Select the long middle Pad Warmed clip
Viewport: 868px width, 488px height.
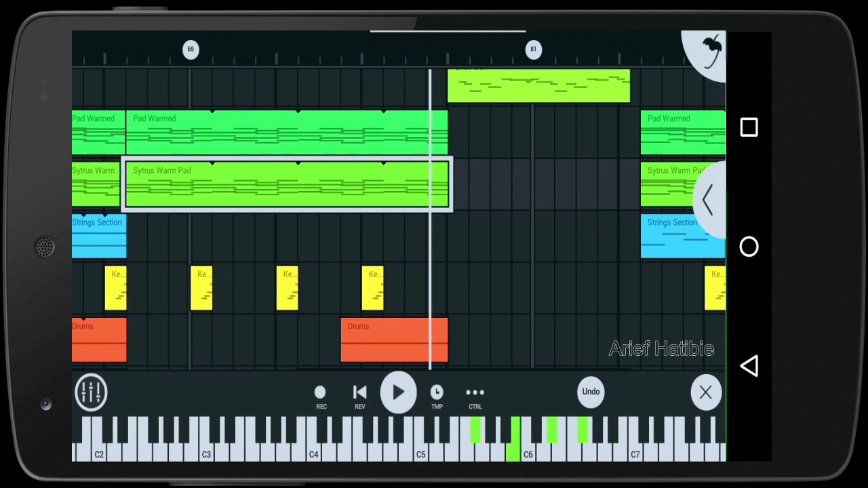[287, 133]
